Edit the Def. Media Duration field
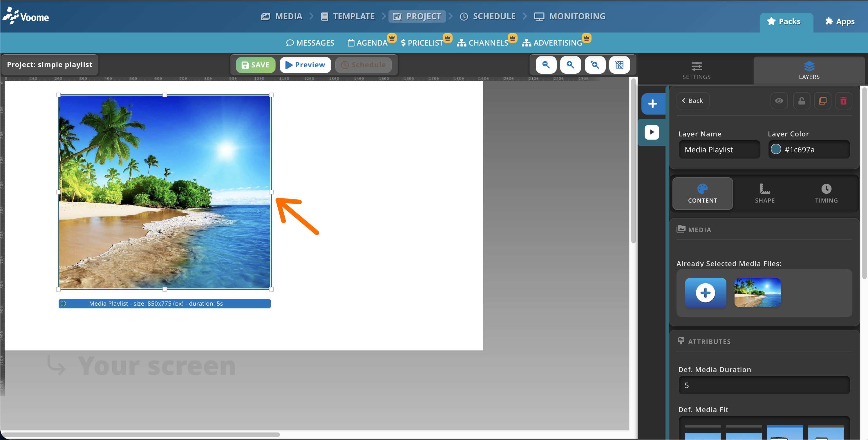 [x=764, y=385]
